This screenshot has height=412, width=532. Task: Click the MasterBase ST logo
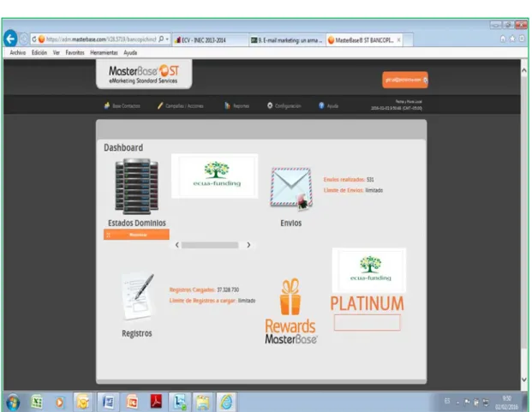point(144,75)
